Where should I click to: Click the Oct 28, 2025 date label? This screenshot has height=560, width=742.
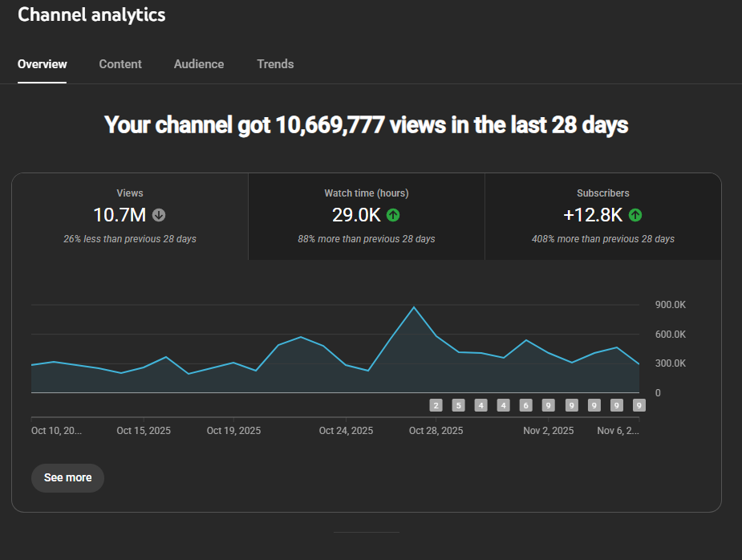point(436,431)
